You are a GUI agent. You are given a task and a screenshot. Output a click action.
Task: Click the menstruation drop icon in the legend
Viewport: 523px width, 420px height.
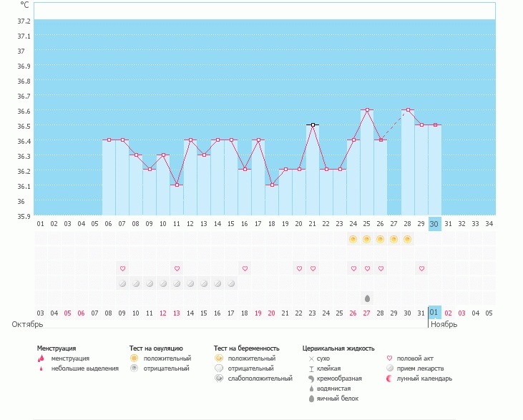[41, 358]
